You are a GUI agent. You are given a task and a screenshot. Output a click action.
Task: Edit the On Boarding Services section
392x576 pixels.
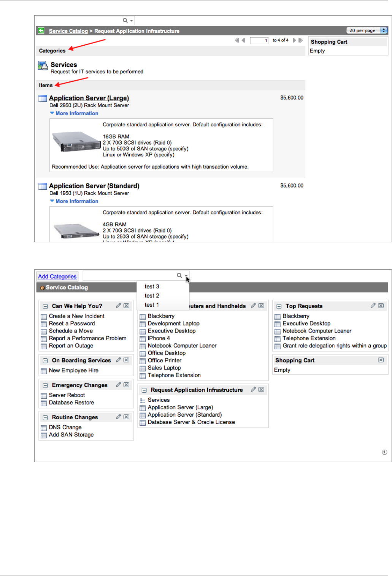click(119, 360)
